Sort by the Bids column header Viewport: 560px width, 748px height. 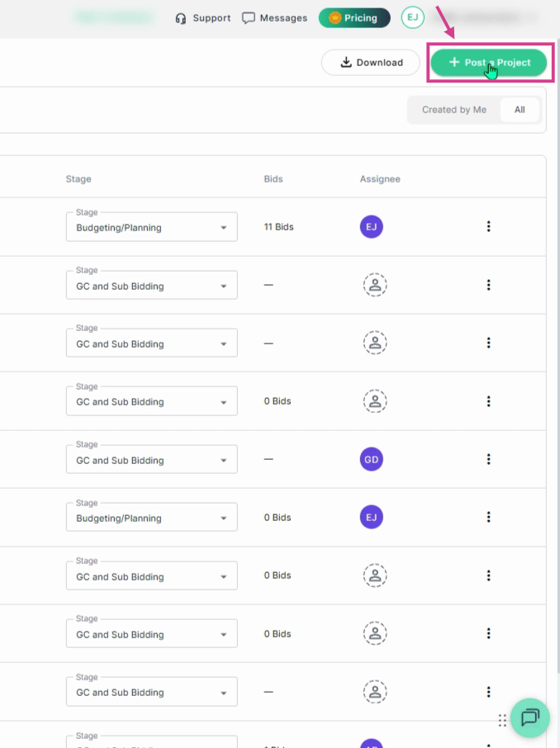point(273,179)
